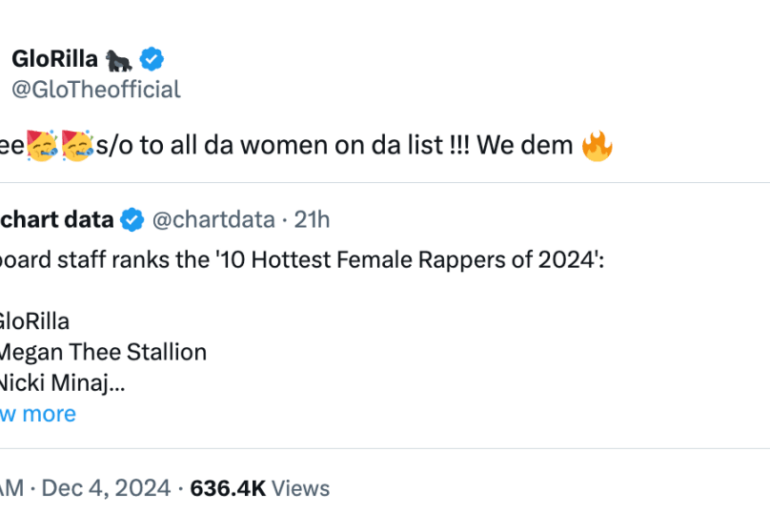Click the Dec 4, 2024 date
This screenshot has width=770, height=513.
point(106,488)
